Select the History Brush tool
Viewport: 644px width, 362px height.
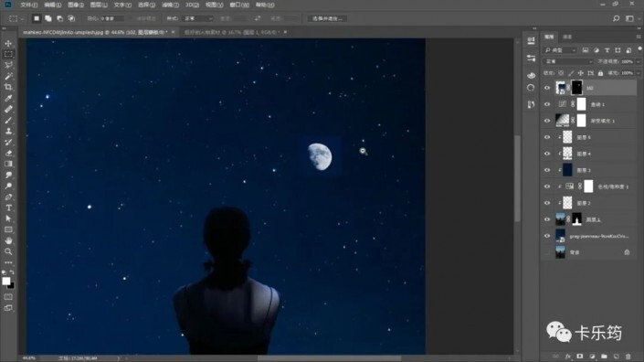[8, 143]
